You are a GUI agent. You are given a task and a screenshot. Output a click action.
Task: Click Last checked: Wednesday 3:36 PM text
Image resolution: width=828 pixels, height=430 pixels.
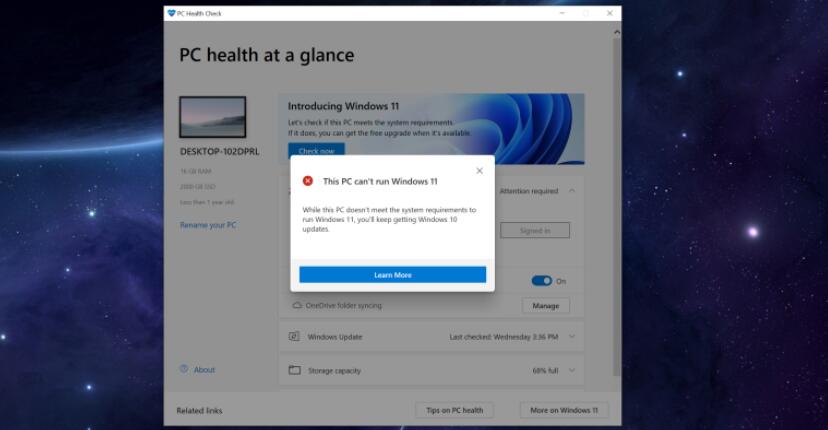[x=504, y=337]
